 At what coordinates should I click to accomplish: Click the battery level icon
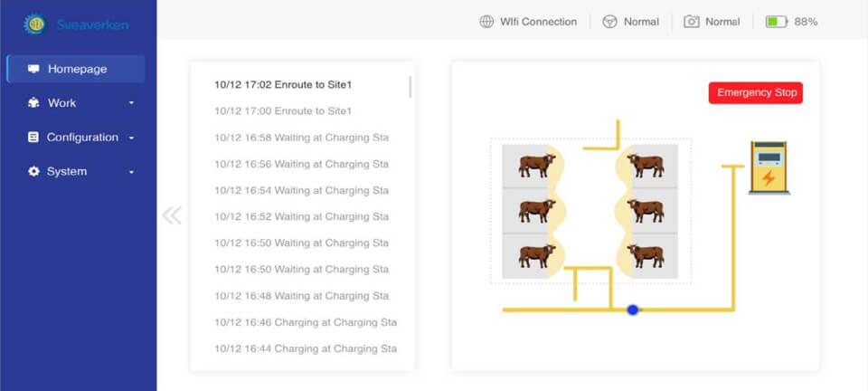click(x=776, y=22)
